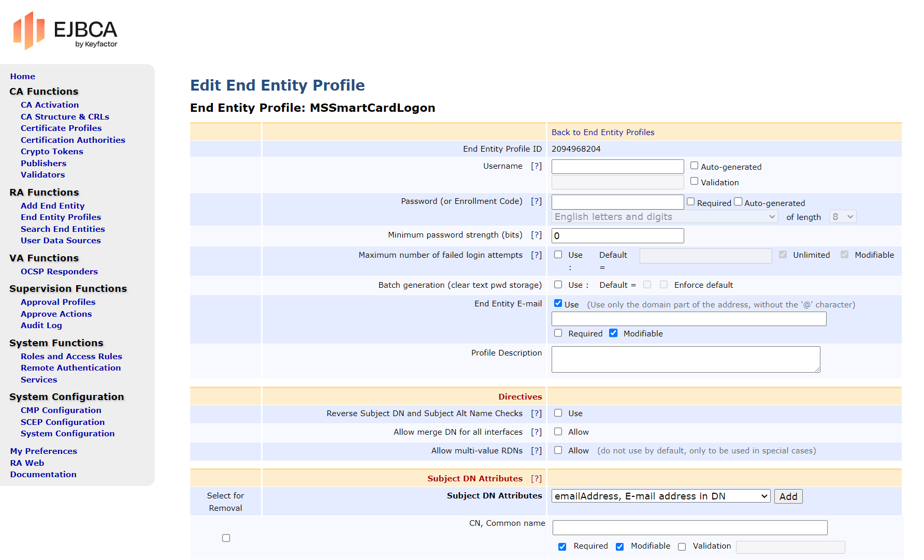Enable the Auto-generated username checkbox
924x560 pixels.
tap(694, 166)
